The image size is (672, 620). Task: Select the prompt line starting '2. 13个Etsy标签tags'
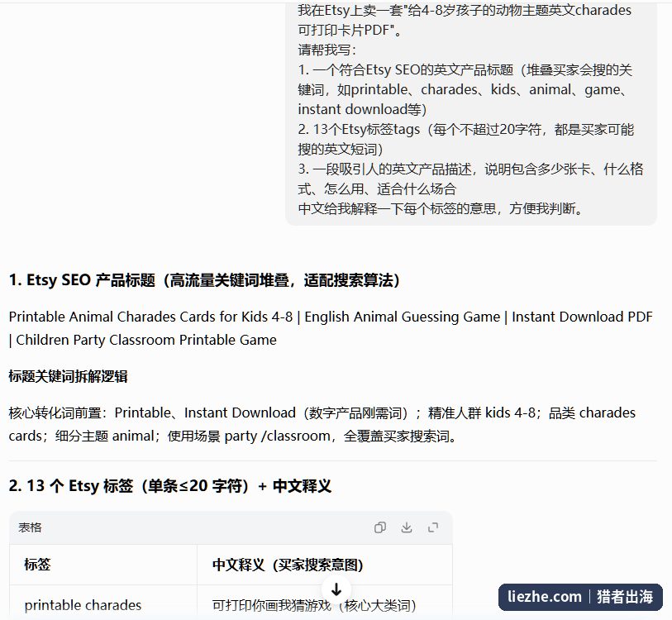point(466,139)
